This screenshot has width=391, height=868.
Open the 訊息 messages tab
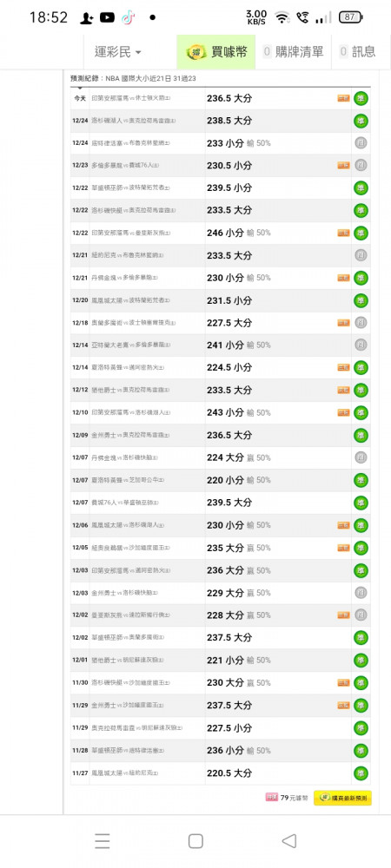pyautogui.click(x=357, y=52)
